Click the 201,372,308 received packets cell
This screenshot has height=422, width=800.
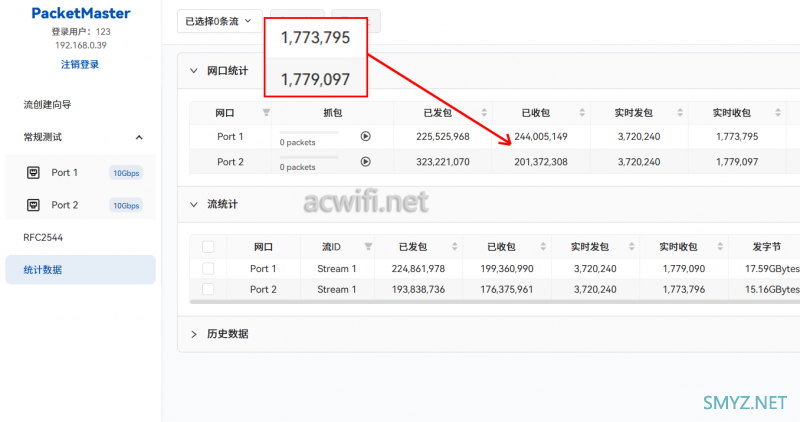541,162
